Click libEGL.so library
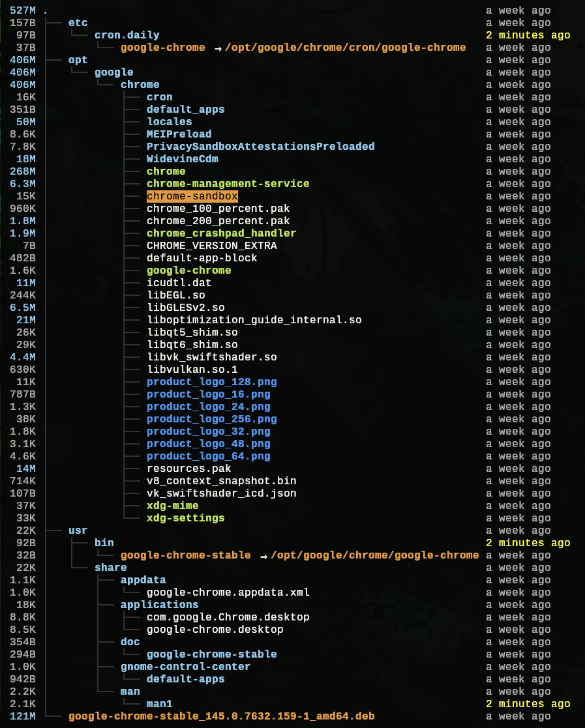 click(x=175, y=295)
